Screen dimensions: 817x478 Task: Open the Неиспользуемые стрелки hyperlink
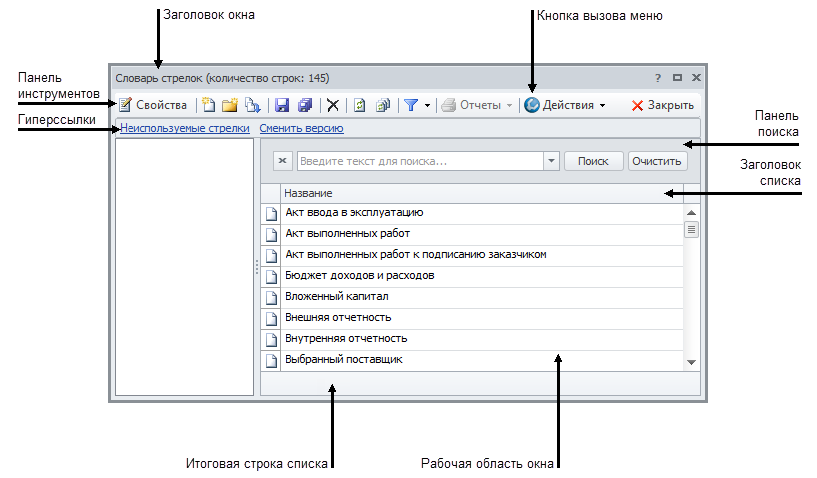click(185, 128)
